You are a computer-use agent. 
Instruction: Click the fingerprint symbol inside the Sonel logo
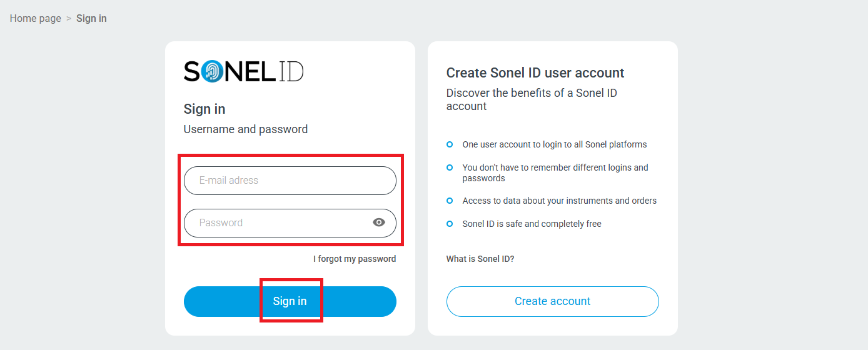[x=213, y=71]
